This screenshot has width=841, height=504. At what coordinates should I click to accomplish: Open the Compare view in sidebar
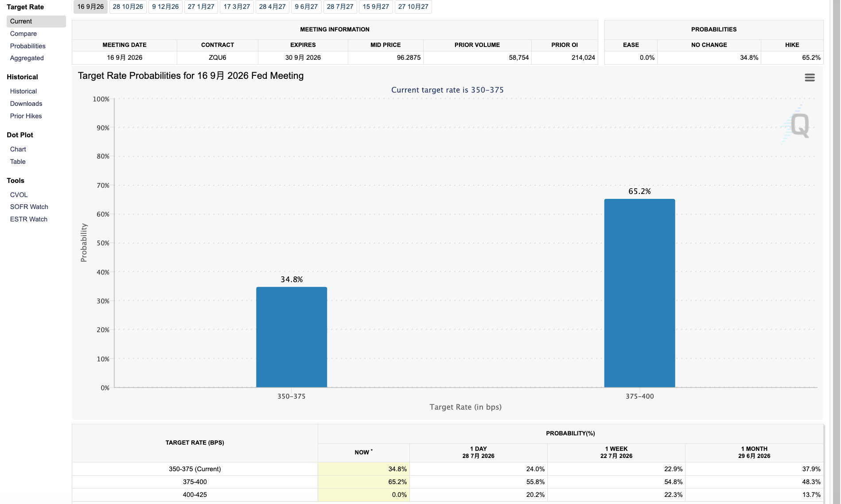coord(23,34)
